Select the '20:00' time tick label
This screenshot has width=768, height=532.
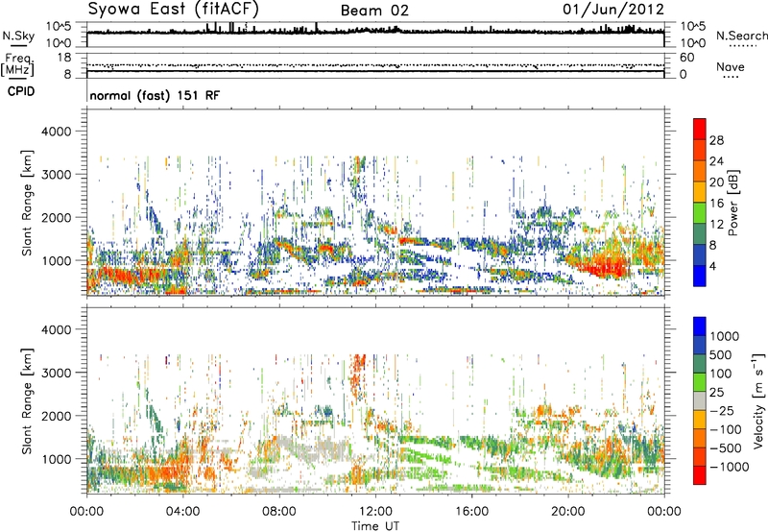pyautogui.click(x=567, y=512)
